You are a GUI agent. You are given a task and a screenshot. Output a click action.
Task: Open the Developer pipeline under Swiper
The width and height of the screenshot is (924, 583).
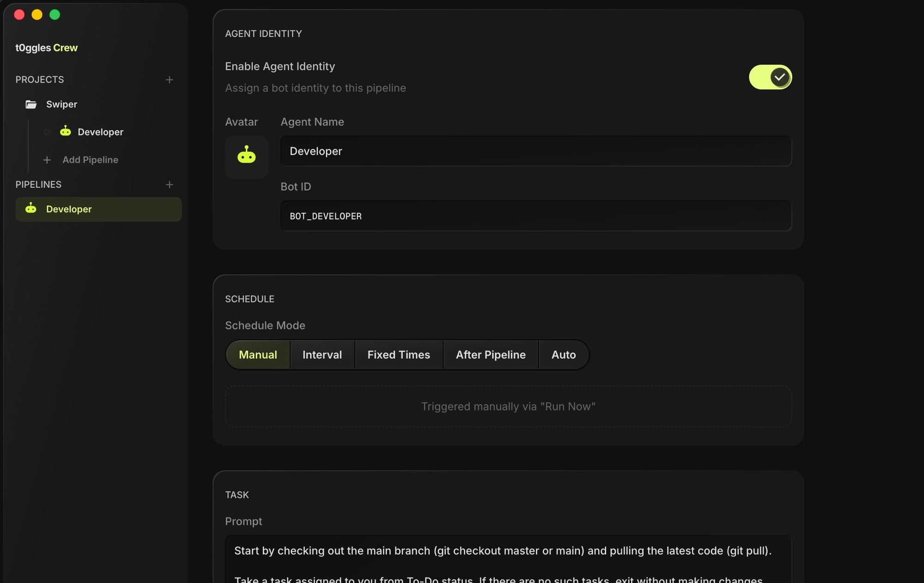[x=100, y=132]
